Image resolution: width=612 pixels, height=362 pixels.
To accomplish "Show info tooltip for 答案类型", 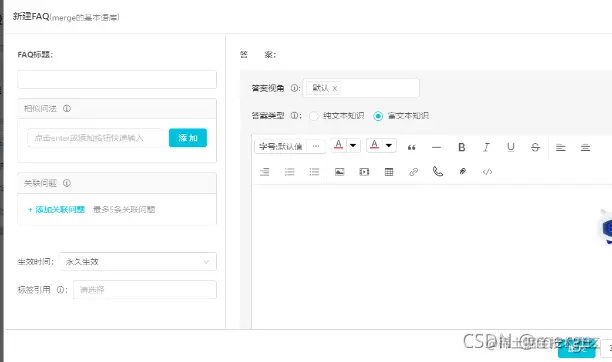I will click(294, 116).
